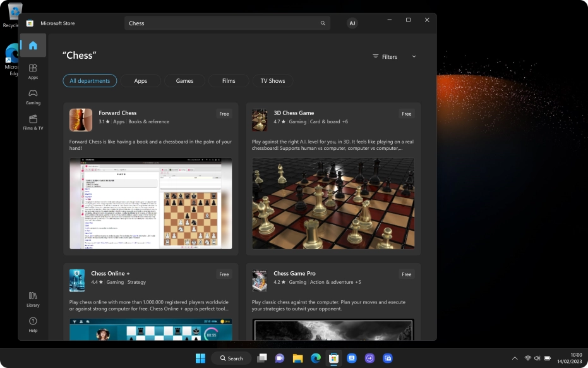
Task: Select the All departments filter
Action: coord(90,81)
